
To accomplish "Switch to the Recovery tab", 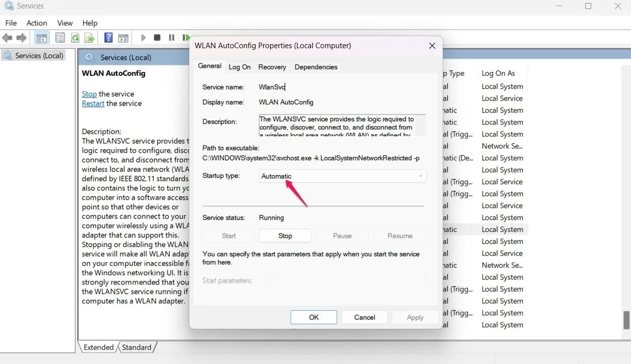I will point(272,67).
